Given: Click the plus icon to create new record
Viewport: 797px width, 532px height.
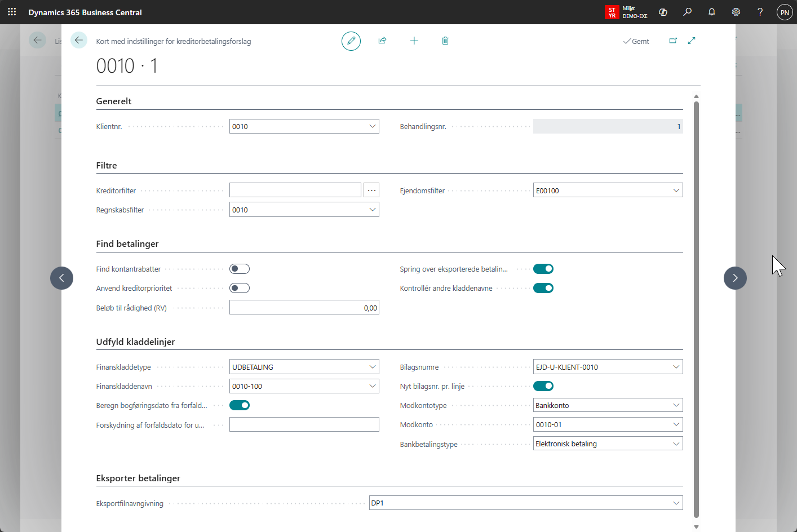Looking at the screenshot, I should (414, 41).
